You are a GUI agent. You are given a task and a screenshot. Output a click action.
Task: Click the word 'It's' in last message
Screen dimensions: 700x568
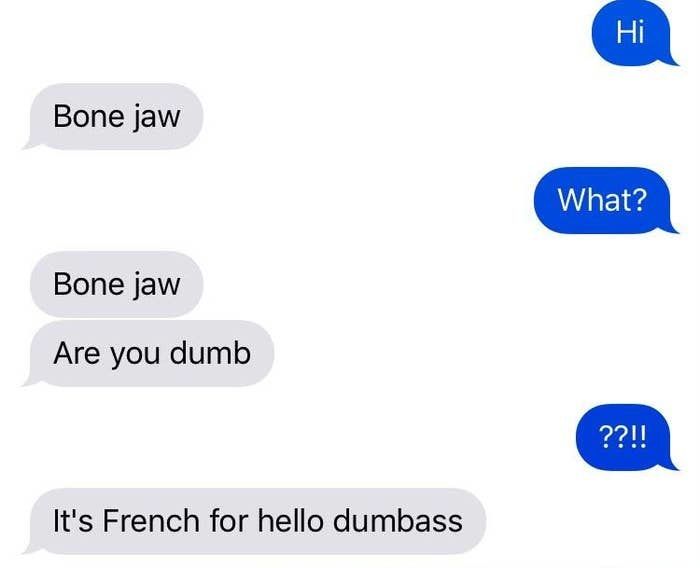(73, 521)
